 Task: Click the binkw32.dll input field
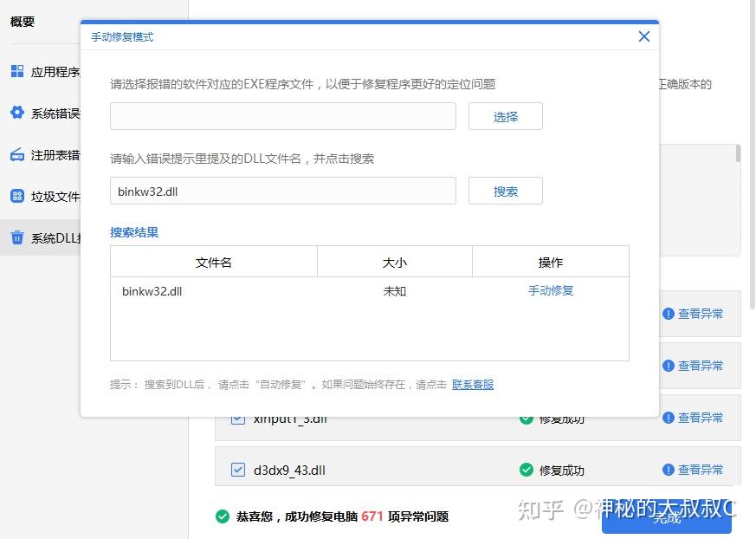[283, 190]
